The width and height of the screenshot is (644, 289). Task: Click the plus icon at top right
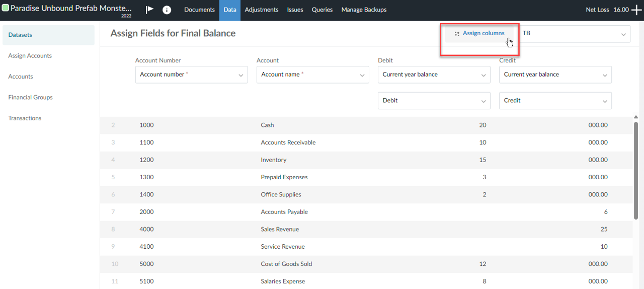click(x=636, y=10)
